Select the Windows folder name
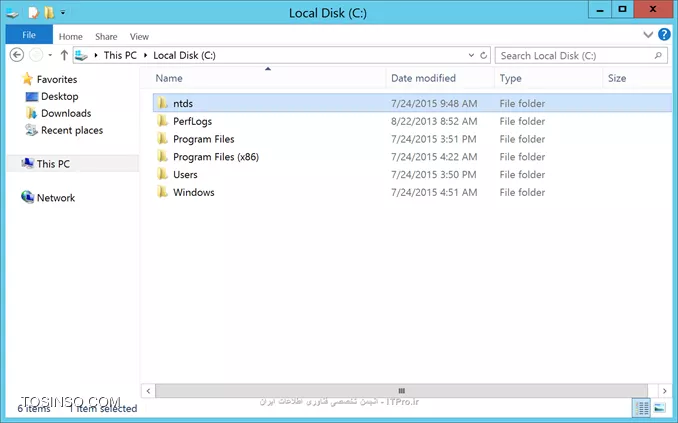 tap(194, 192)
